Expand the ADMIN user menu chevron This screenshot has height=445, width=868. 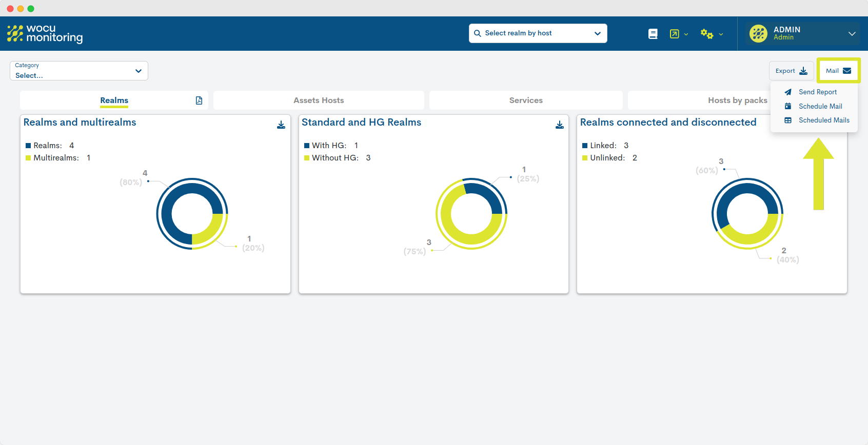tap(852, 34)
